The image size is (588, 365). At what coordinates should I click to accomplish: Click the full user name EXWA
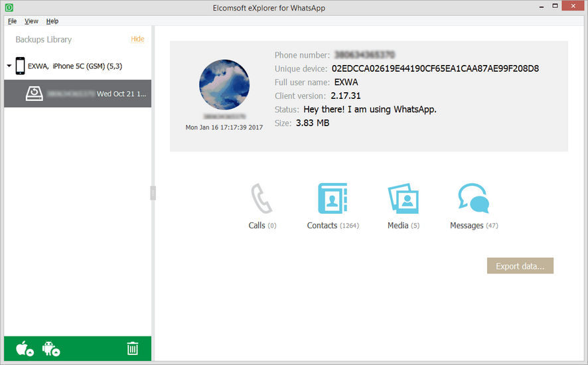346,82
